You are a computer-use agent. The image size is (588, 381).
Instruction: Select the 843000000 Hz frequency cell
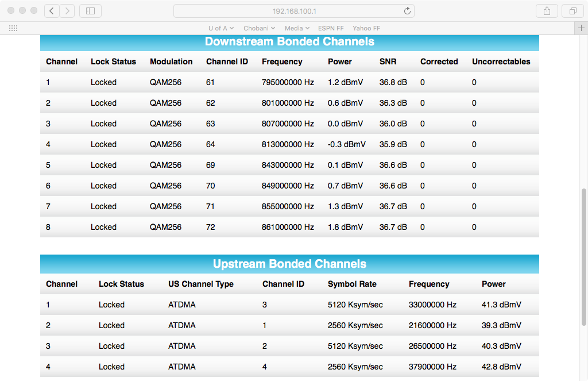tap(288, 165)
